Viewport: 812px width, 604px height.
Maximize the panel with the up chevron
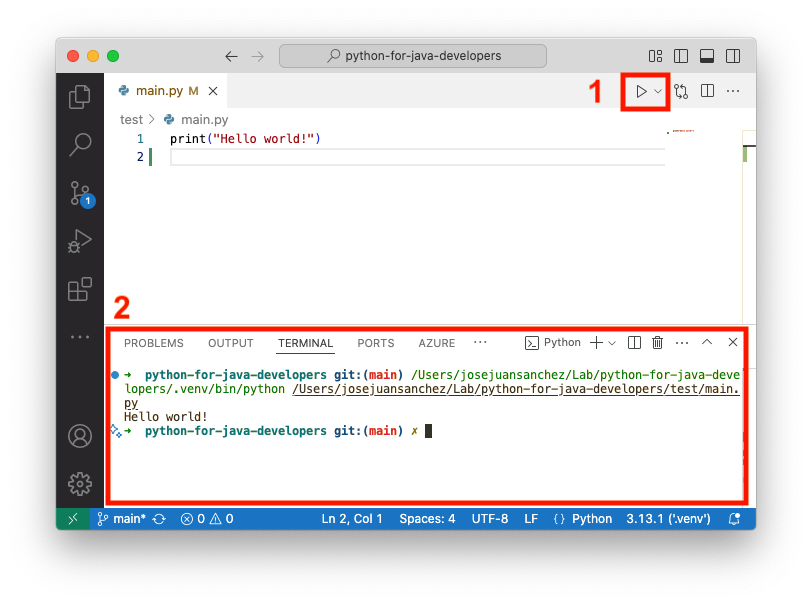click(x=707, y=343)
